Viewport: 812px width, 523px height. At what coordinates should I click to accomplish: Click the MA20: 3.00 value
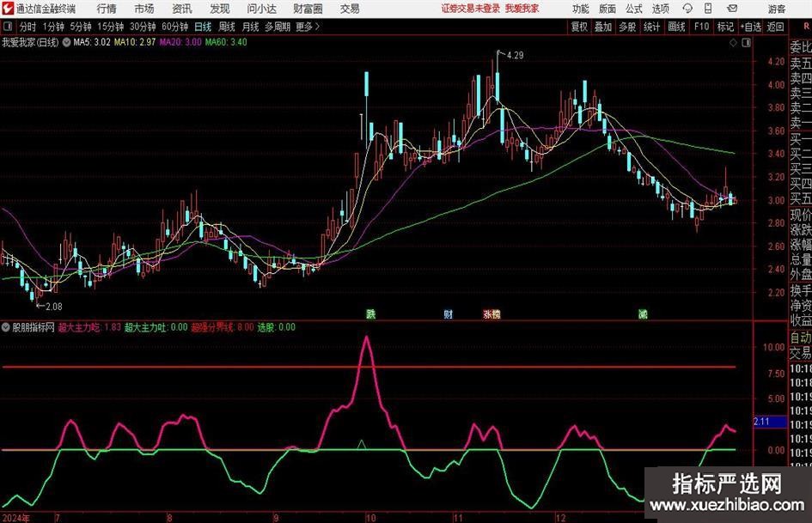pos(180,42)
